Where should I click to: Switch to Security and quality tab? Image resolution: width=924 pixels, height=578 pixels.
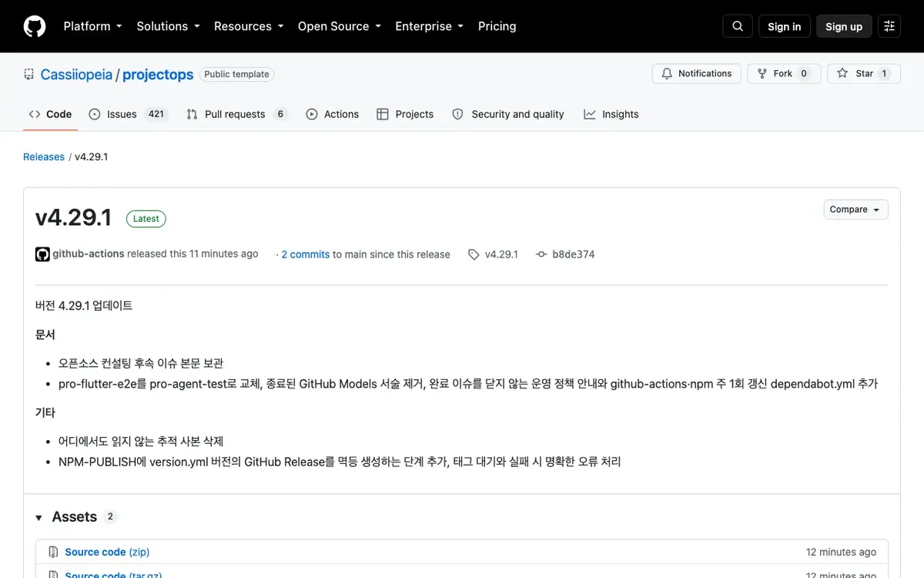508,114
